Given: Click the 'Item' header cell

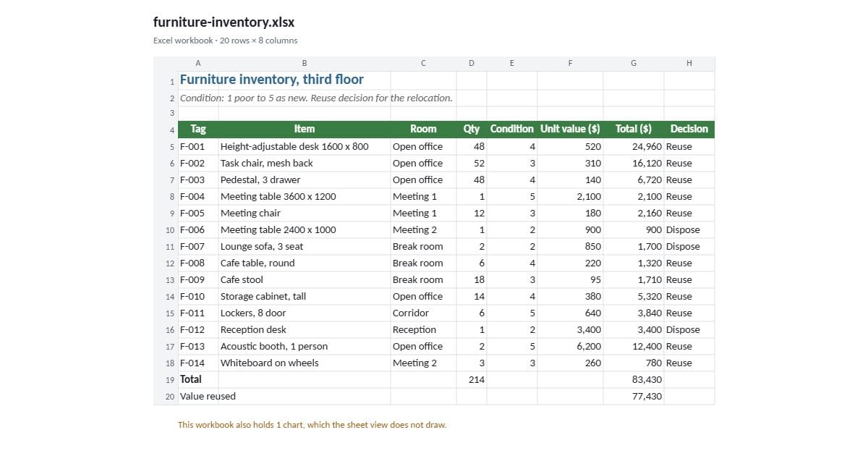Looking at the screenshot, I should pyautogui.click(x=305, y=129).
